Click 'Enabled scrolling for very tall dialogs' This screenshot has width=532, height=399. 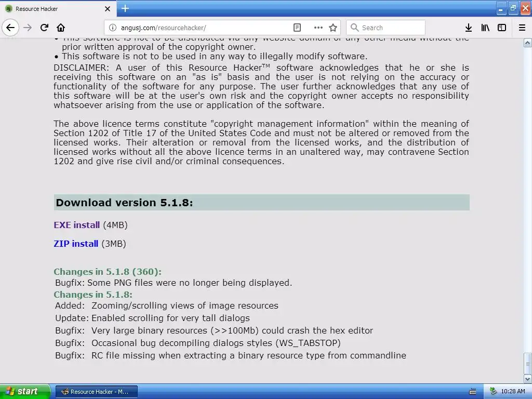(170, 318)
